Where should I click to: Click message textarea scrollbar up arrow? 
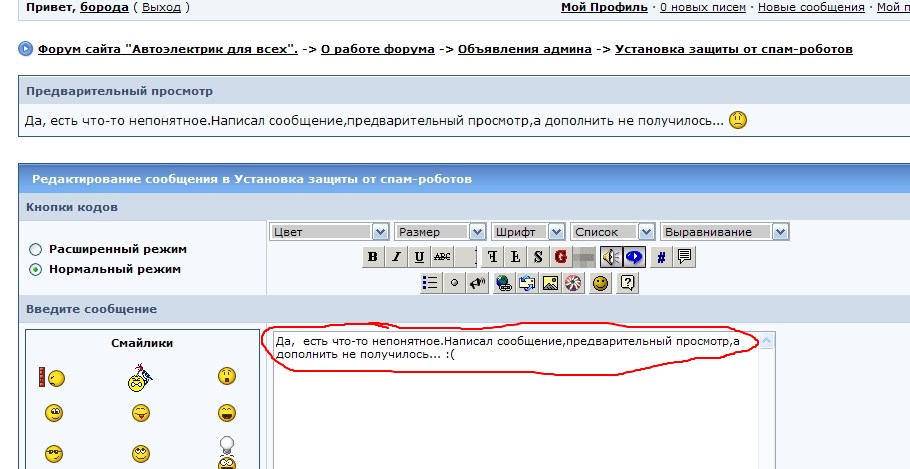tap(766, 341)
